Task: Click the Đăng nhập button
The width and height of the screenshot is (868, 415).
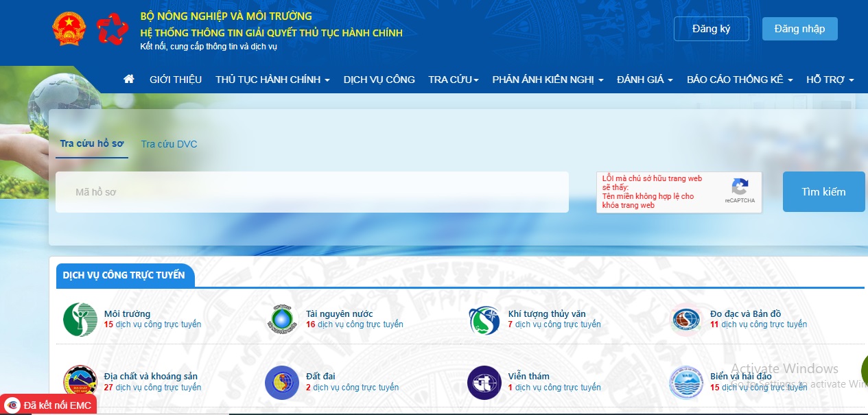Action: coord(800,29)
